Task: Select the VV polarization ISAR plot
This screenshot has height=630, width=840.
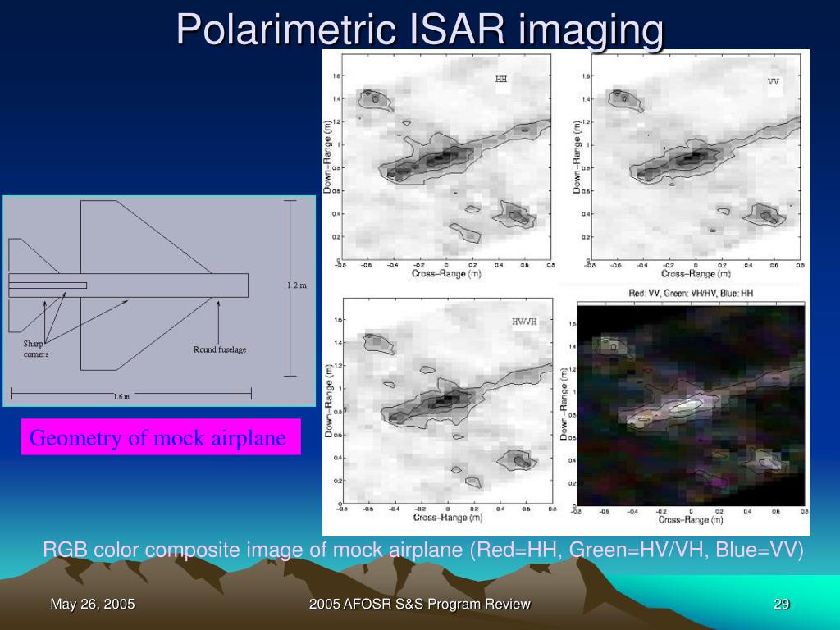Action: pyautogui.click(x=696, y=157)
